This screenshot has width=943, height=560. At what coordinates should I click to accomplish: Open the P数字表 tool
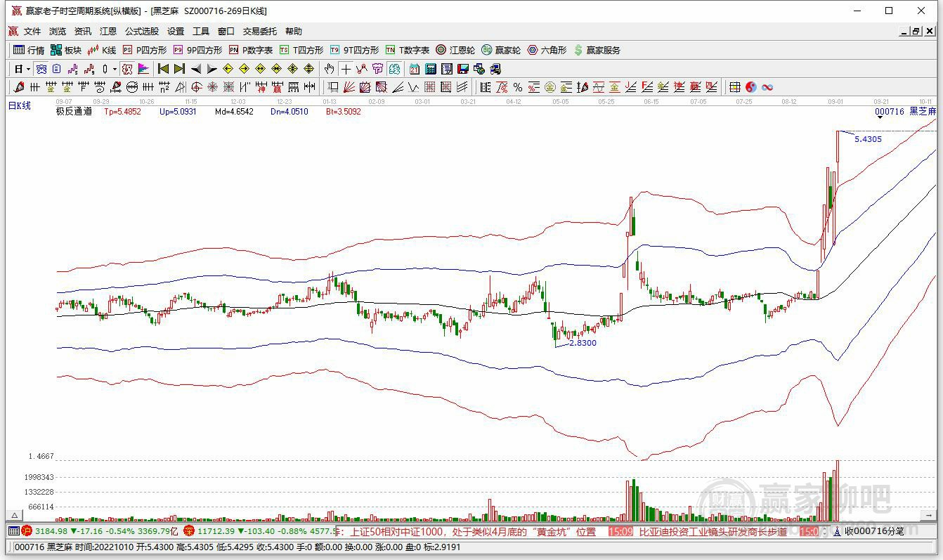tap(251, 50)
